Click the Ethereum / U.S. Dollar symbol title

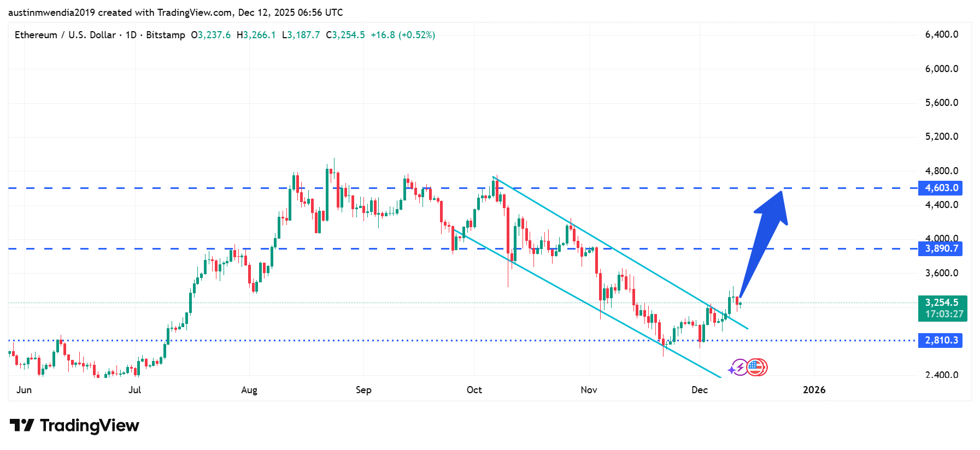65,35
